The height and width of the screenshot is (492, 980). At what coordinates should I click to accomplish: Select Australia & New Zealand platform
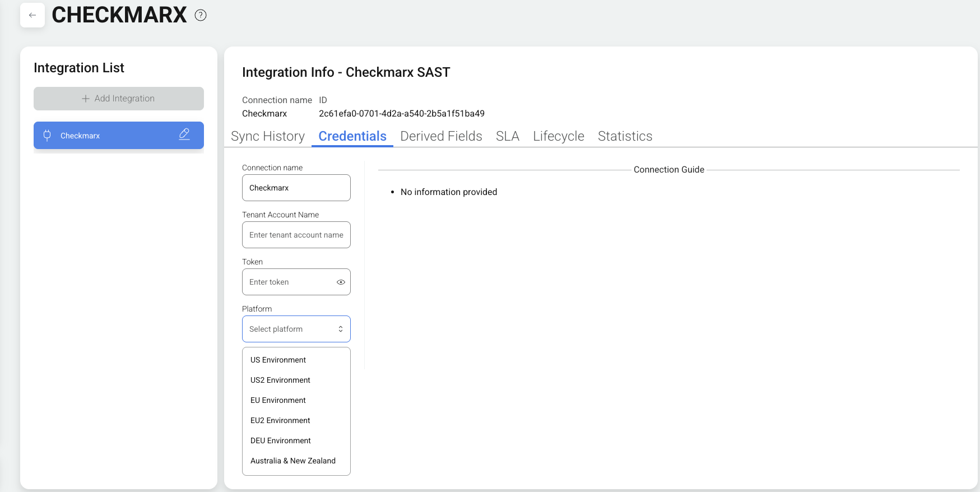(x=292, y=461)
